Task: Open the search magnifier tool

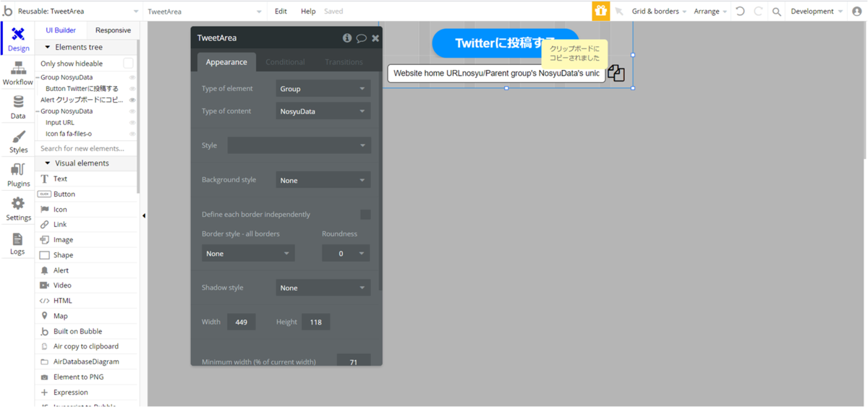Action: coord(776,12)
